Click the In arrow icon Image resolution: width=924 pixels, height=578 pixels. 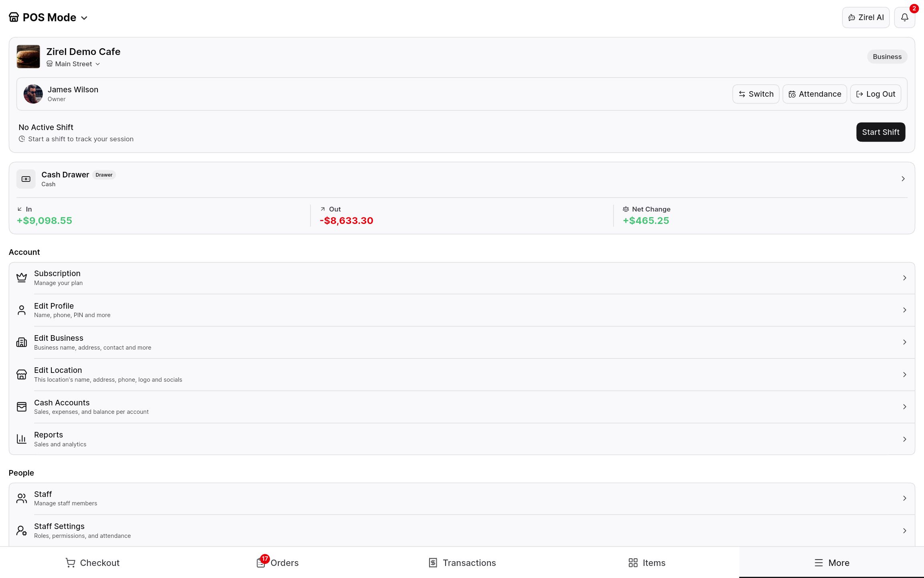[x=20, y=209]
